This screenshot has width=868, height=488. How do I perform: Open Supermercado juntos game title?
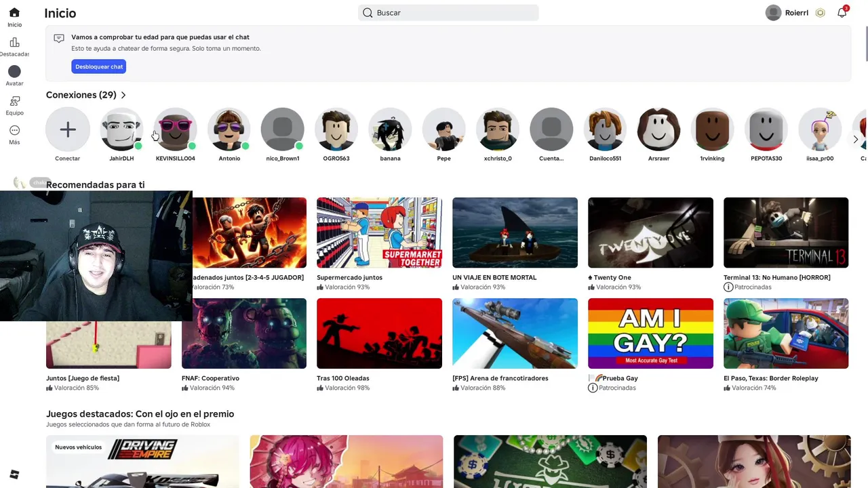coord(349,277)
